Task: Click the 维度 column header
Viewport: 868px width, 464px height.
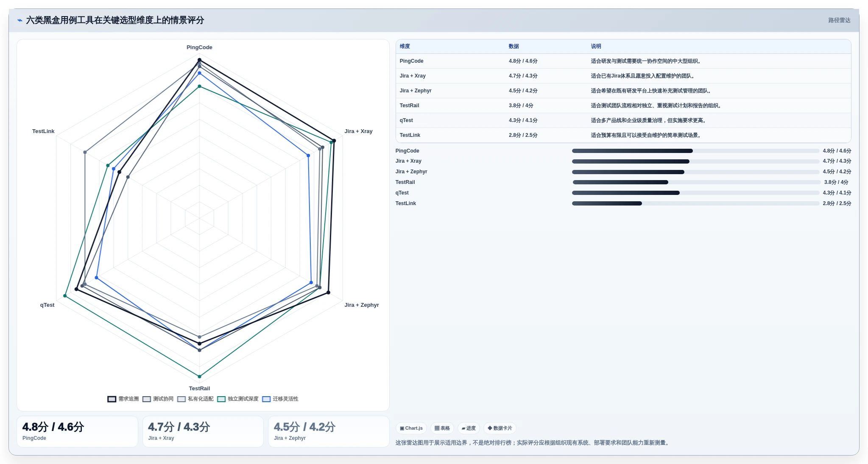Action: coord(405,46)
